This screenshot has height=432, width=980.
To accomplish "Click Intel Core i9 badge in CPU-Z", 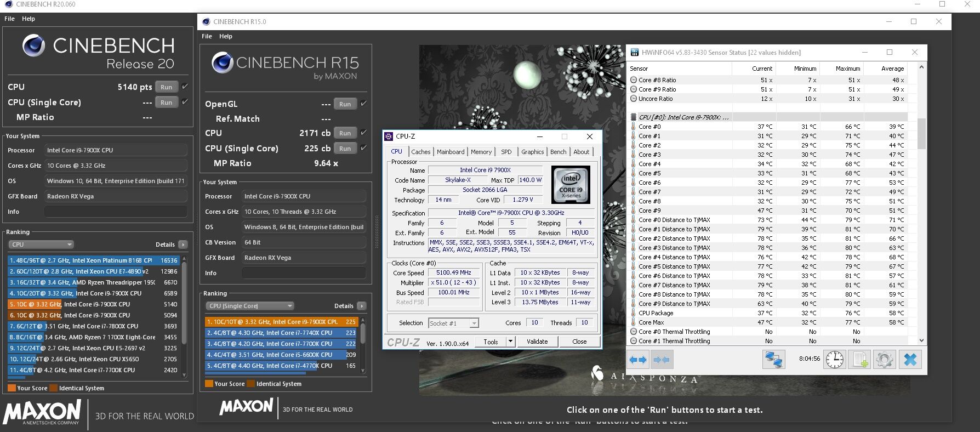I will click(571, 185).
